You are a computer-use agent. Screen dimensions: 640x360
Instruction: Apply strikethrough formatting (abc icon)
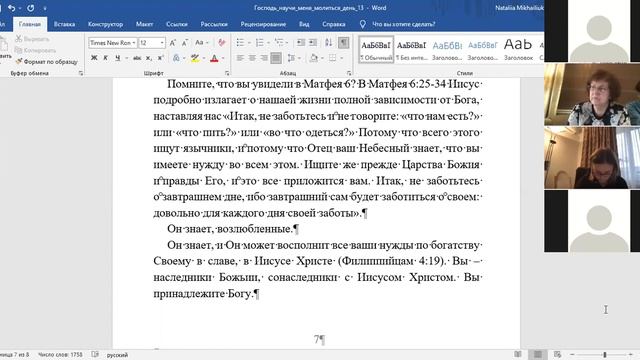pyautogui.click(x=137, y=58)
